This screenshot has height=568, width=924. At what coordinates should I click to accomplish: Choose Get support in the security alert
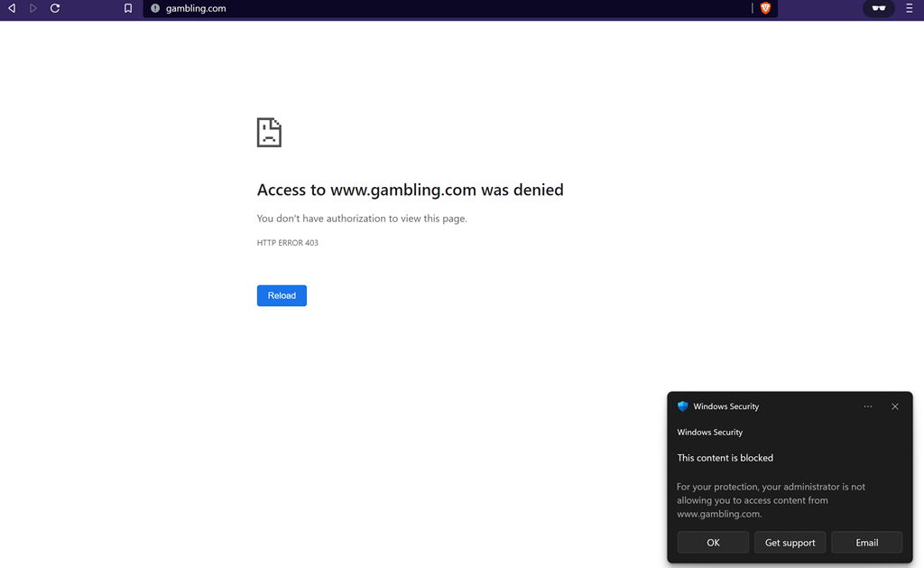pyautogui.click(x=790, y=543)
